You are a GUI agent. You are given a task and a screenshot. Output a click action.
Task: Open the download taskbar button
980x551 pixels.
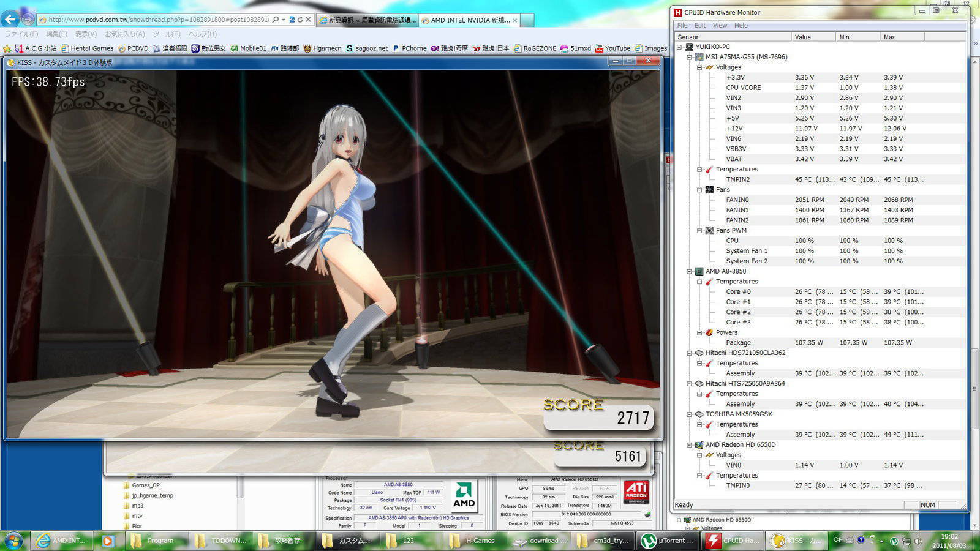[539, 541]
